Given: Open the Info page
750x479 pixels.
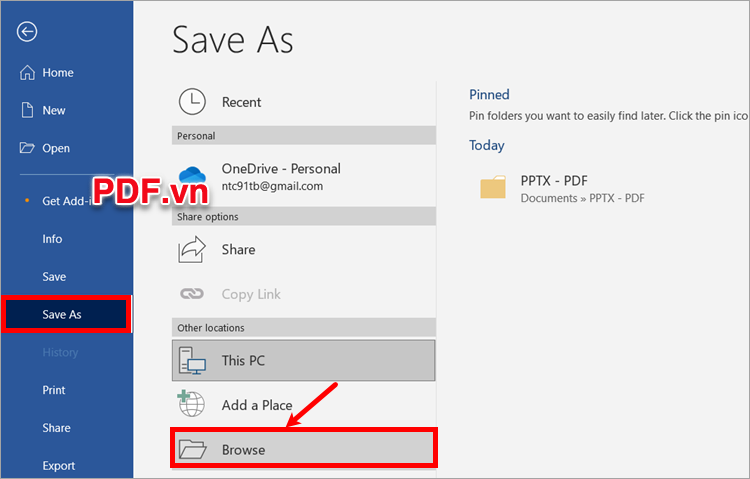Looking at the screenshot, I should tap(52, 239).
